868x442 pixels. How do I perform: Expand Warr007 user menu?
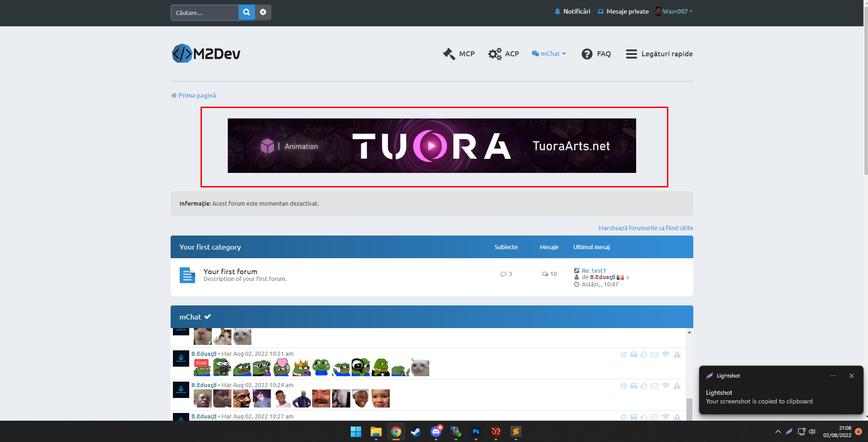pyautogui.click(x=674, y=11)
